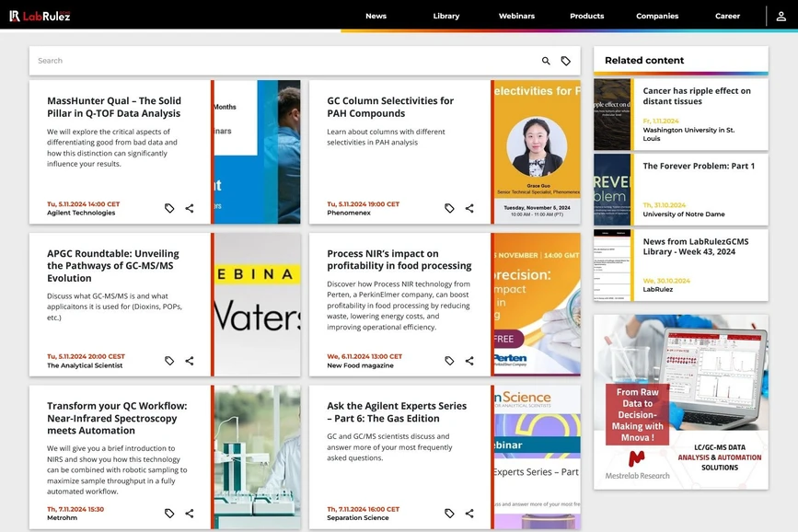Open Process NIR's impact on profitability title
The height and width of the screenshot is (532, 798).
(x=399, y=260)
